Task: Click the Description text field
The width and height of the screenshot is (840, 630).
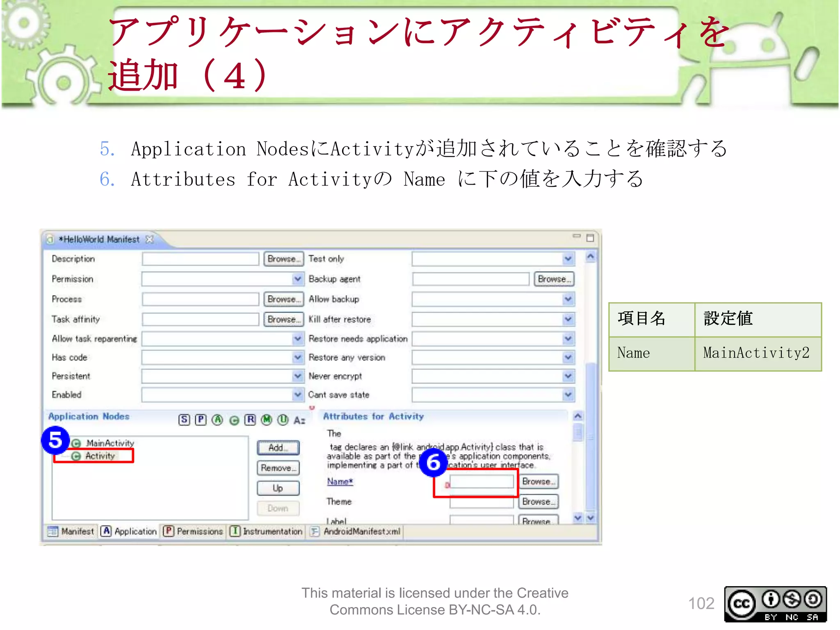Action: point(201,259)
